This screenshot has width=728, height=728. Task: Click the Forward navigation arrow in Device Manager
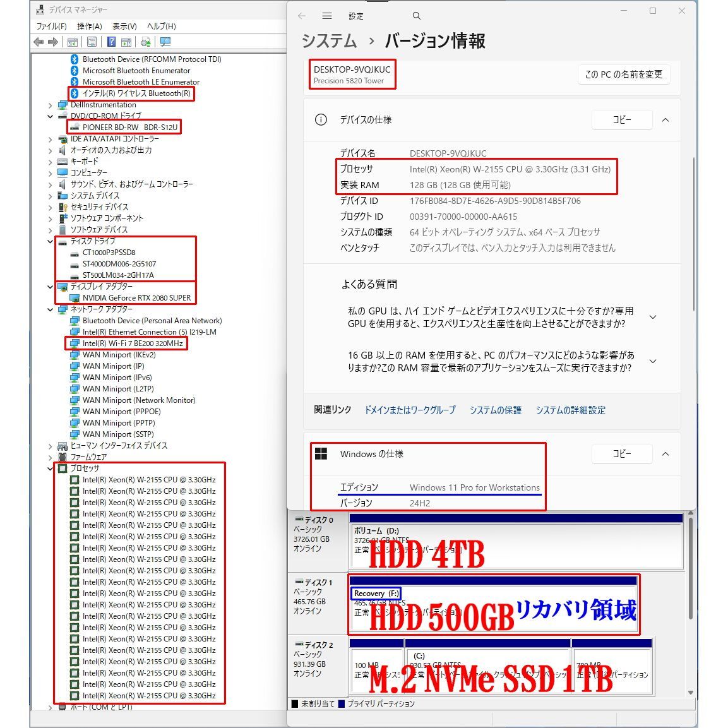(x=53, y=42)
